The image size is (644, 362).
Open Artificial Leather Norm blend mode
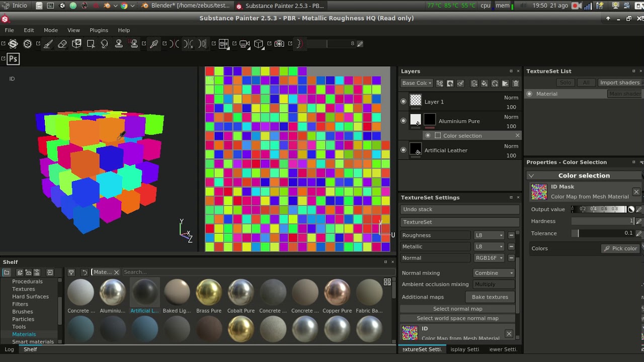(x=511, y=146)
